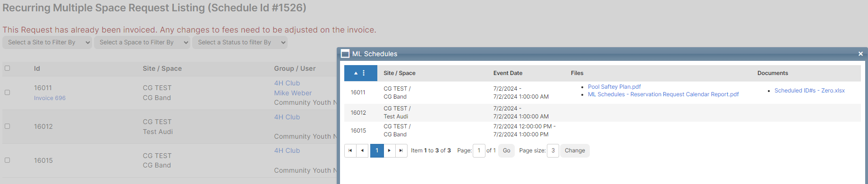Screen dimensions: 868x184
Task: Click Test Audi space in popup row 16012
Action: click(396, 117)
